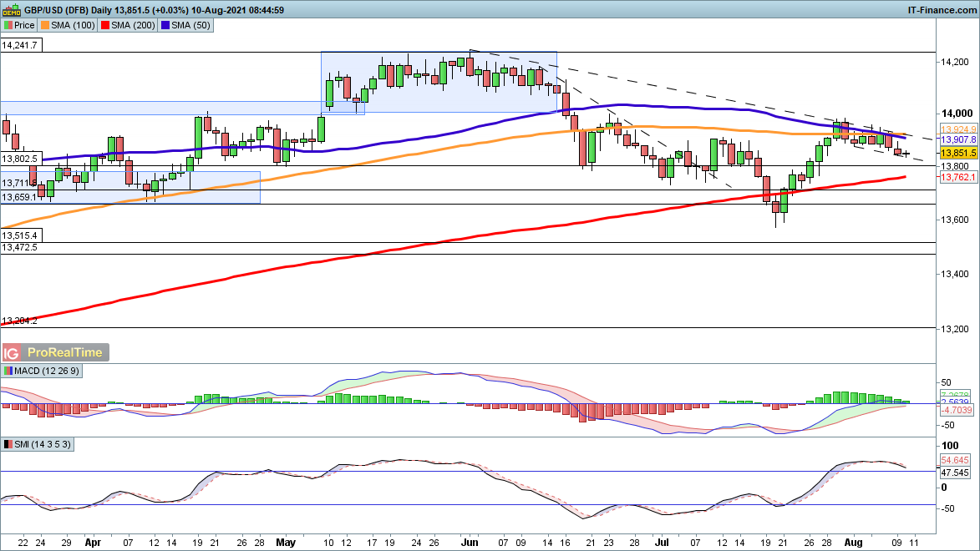The width and height of the screenshot is (980, 551).
Task: Click the SMI value tag 47.545
Action: 955,473
